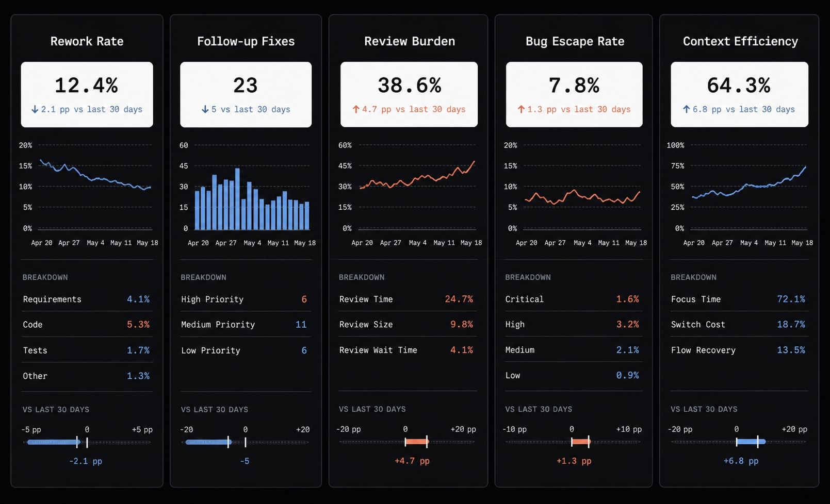Click the Follow-up Fixes card title
Screen dimensions: 830x504
coord(246,41)
